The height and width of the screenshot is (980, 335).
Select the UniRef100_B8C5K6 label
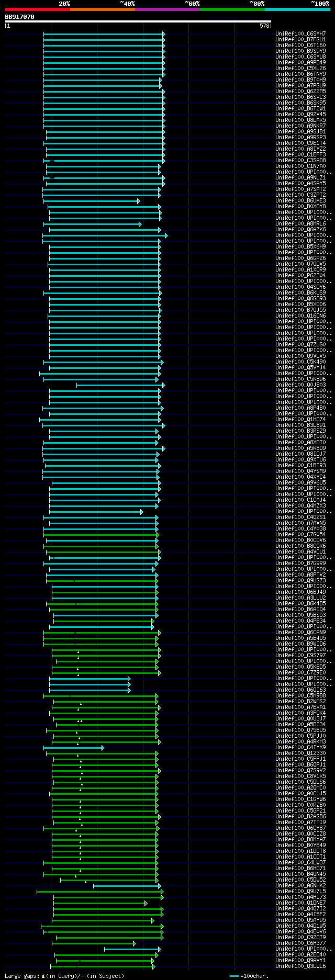click(x=300, y=546)
